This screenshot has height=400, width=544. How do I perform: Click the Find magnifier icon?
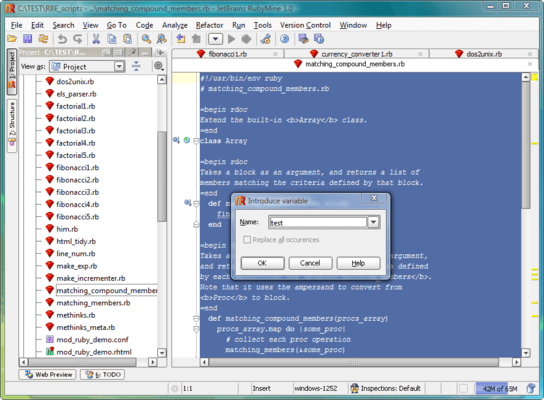146,39
